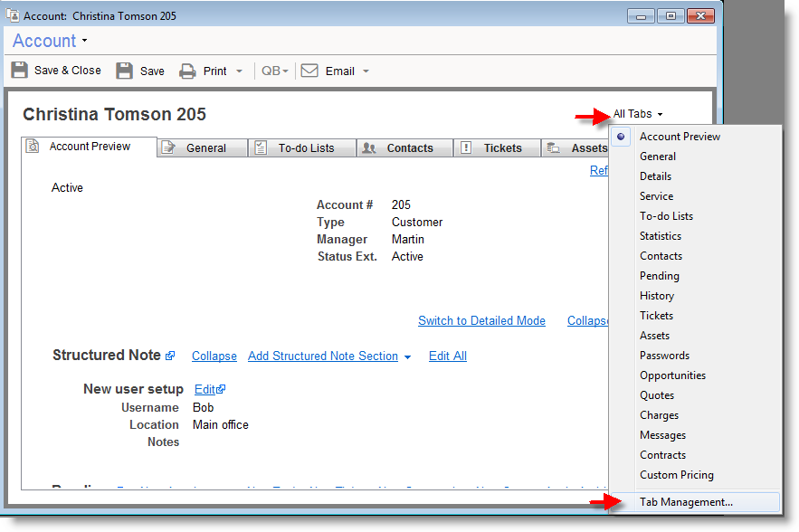The image size is (799, 532).
Task: Click the Switch to Detailed Mode link
Action: pyautogui.click(x=481, y=320)
